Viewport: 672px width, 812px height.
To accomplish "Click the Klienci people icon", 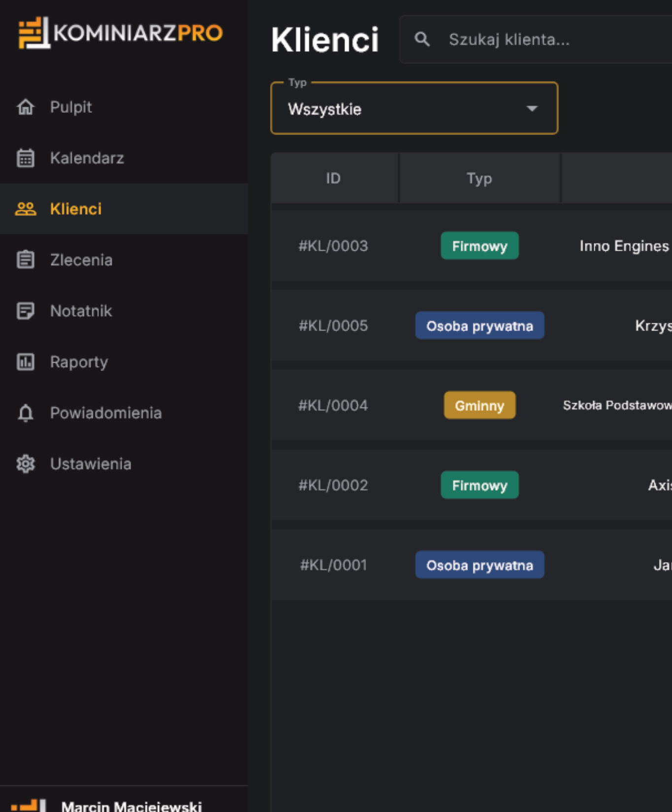I will point(26,209).
